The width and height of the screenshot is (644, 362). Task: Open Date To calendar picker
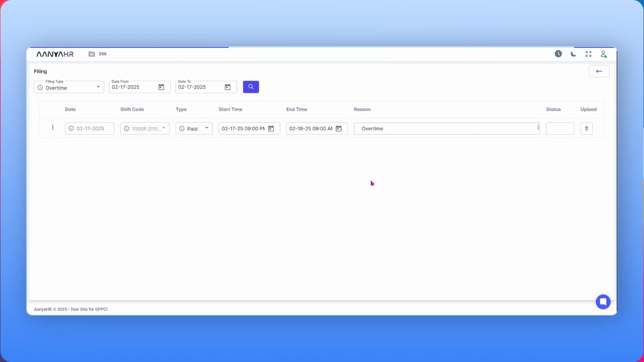pos(228,87)
